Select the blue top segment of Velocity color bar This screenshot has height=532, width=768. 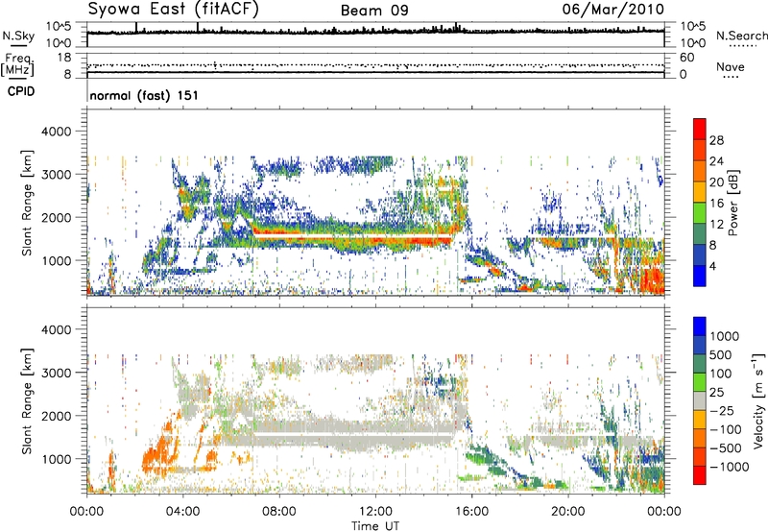tap(700, 326)
